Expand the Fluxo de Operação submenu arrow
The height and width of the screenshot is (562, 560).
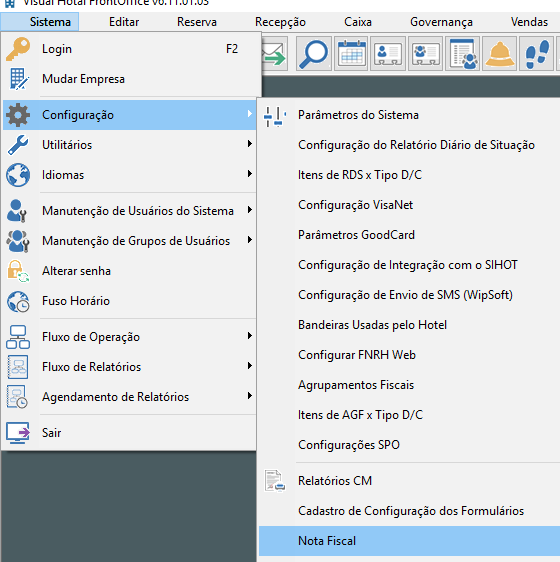pos(250,336)
